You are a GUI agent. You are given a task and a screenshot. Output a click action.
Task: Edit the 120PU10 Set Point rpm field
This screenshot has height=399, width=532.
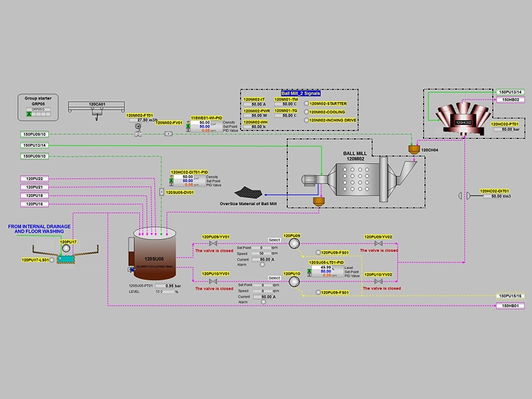[x=263, y=285]
